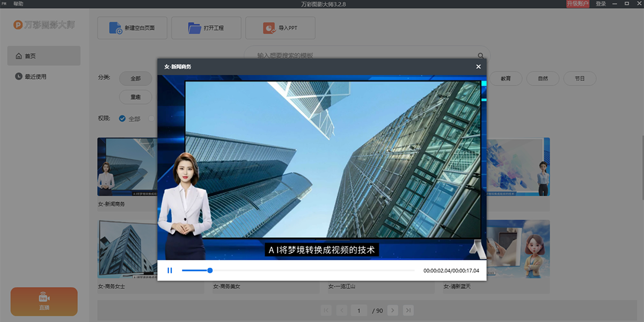Click the clock icon beside 最近使用
The height and width of the screenshot is (322, 644).
(19, 77)
